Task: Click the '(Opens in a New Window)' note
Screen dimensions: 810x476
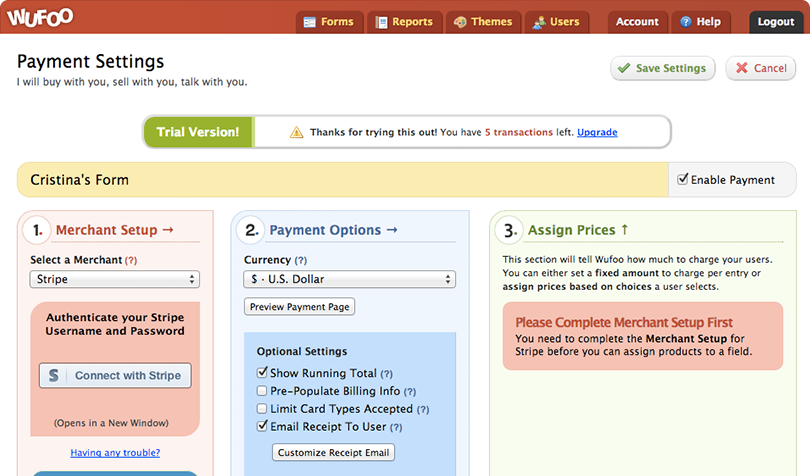Action: 111,423
